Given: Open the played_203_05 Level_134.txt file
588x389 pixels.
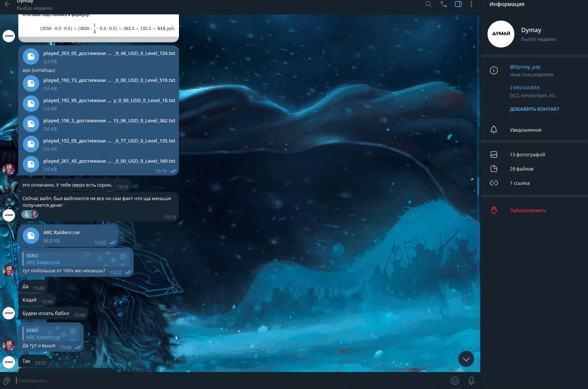Looking at the screenshot, I should [31, 56].
